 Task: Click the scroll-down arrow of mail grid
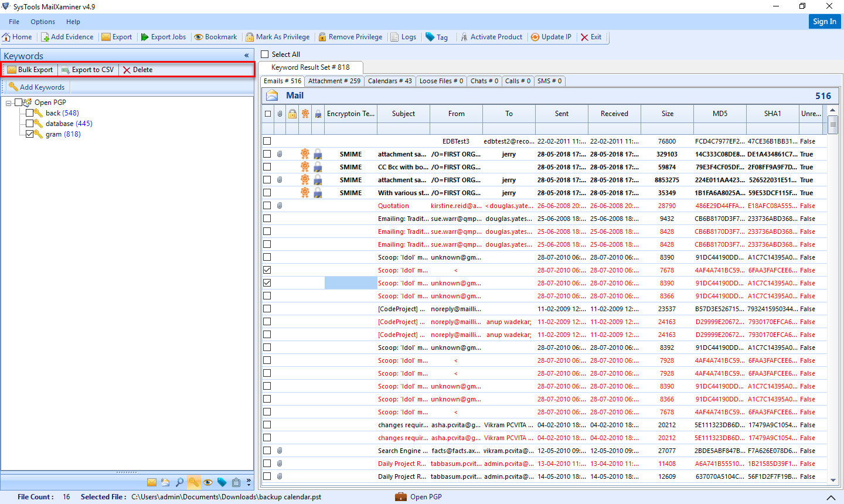833,480
